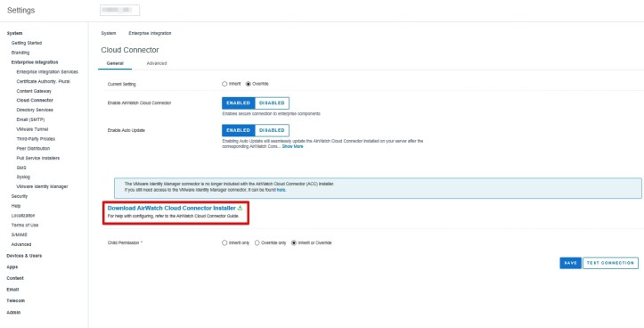Open VMware Tunnel in the sidebar
644x328 pixels.
[x=32, y=129]
